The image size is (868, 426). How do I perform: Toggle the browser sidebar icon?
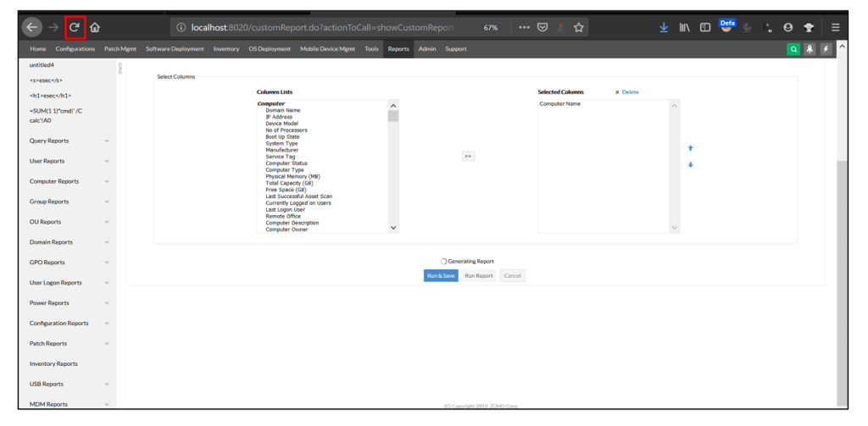coord(704,27)
